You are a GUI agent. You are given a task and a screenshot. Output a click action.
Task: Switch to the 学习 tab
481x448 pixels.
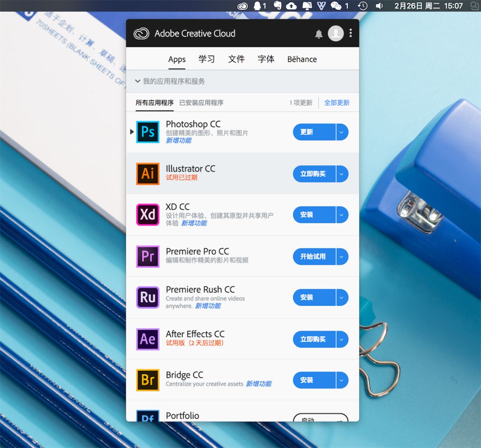click(206, 59)
